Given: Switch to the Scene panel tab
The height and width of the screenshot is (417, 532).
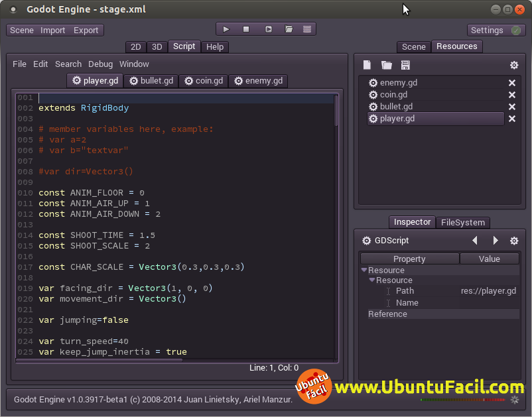Looking at the screenshot, I should (x=413, y=47).
